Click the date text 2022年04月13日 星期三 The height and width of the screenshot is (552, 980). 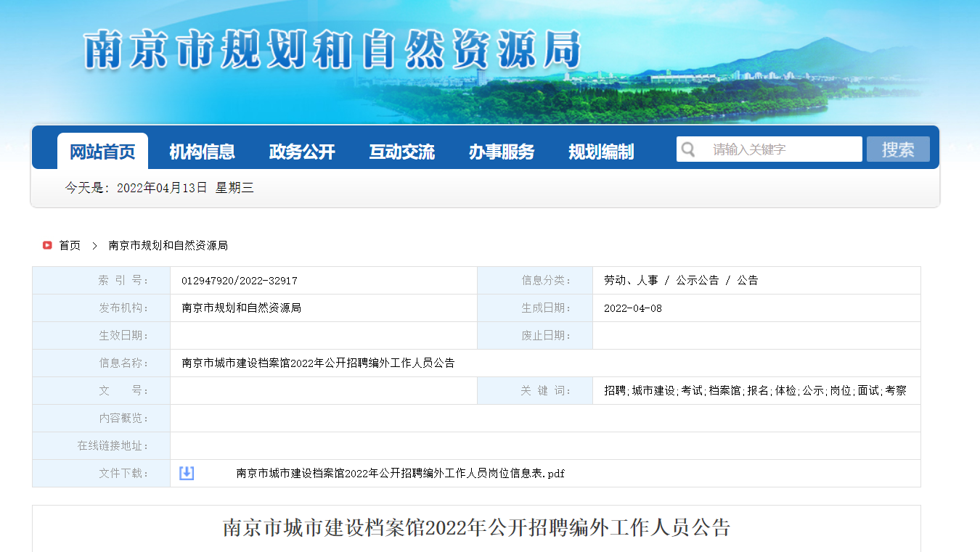[x=185, y=189]
